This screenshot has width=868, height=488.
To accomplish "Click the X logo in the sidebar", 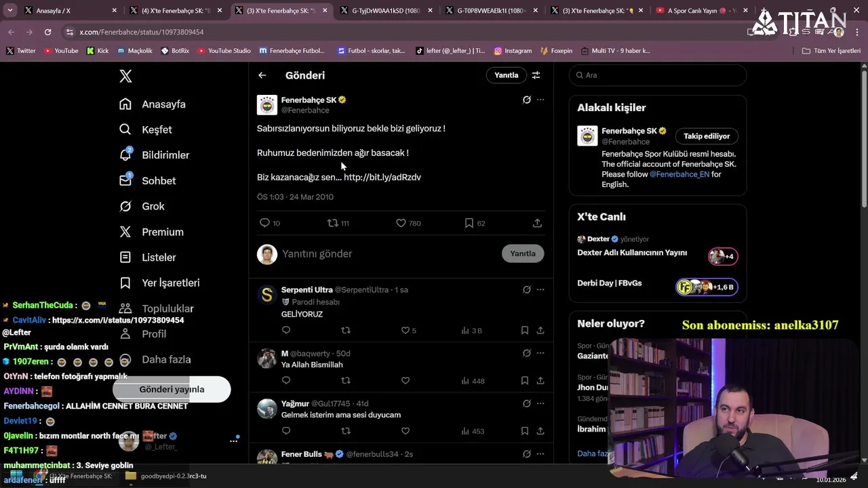I will [125, 76].
